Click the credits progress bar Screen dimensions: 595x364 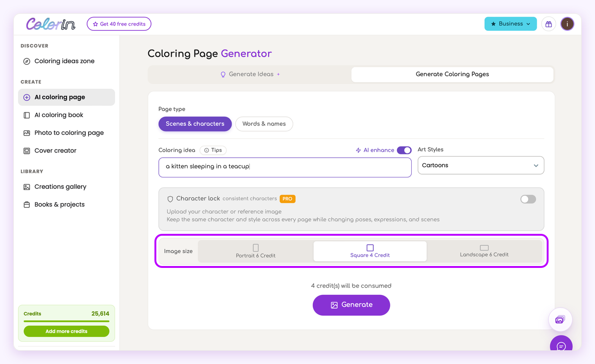66,321
